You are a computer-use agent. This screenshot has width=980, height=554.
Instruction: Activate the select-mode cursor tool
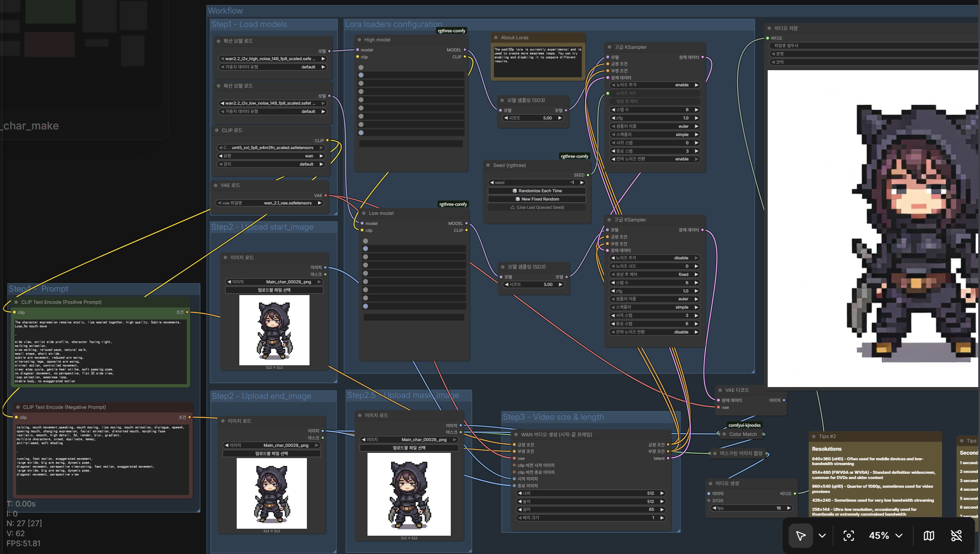point(800,536)
